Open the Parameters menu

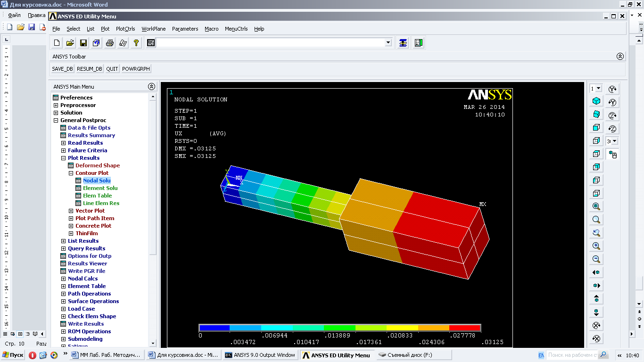tap(185, 29)
